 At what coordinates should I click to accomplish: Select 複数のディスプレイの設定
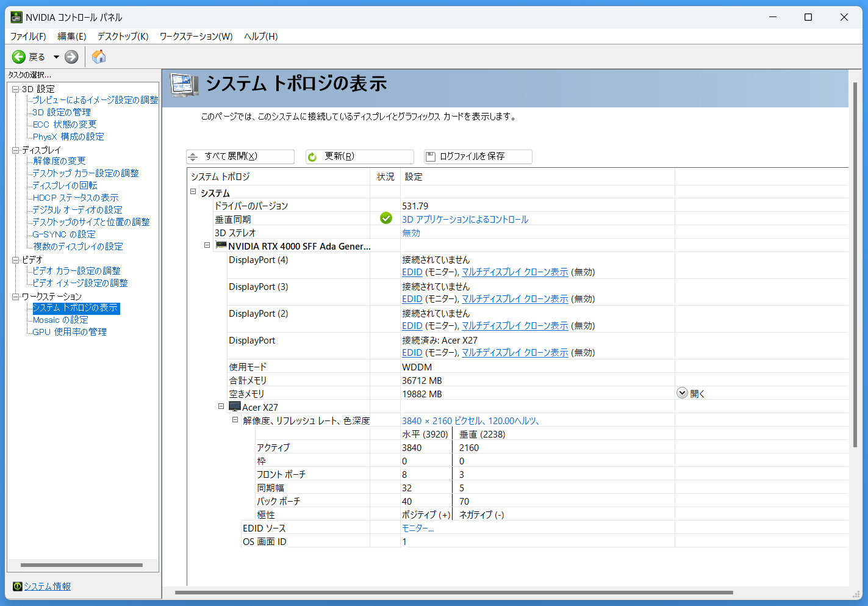click(78, 247)
